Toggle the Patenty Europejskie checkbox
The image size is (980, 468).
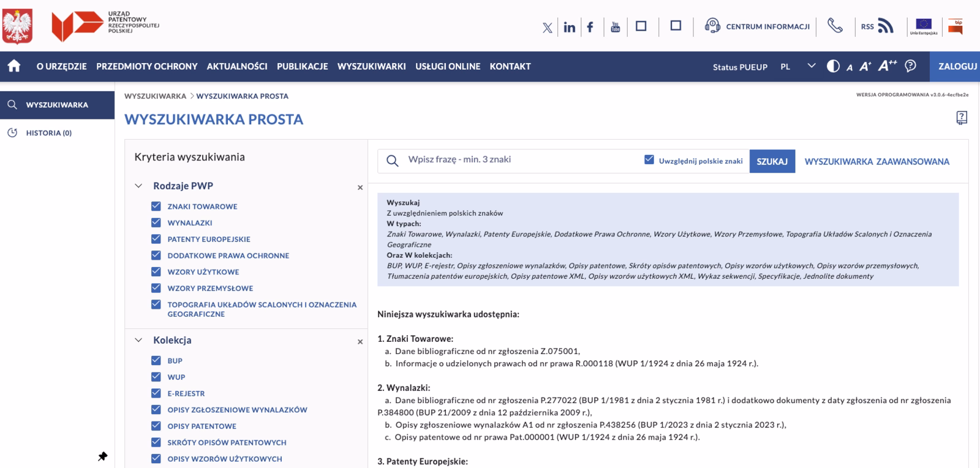pos(156,239)
